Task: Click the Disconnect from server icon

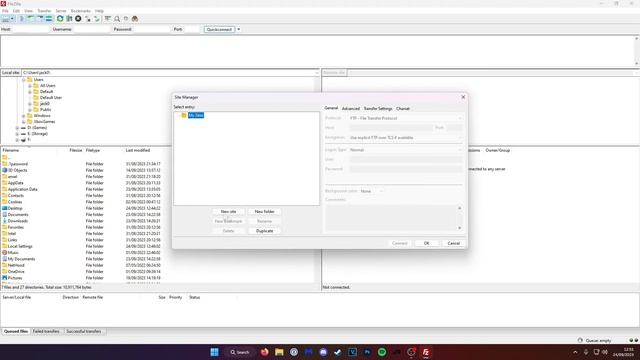Action: [87, 19]
